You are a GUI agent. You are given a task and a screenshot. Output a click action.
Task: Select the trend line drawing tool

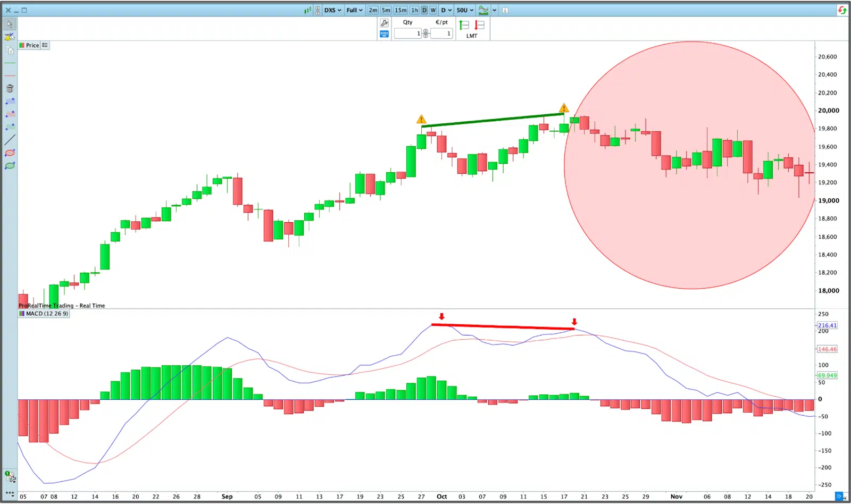pos(10,139)
